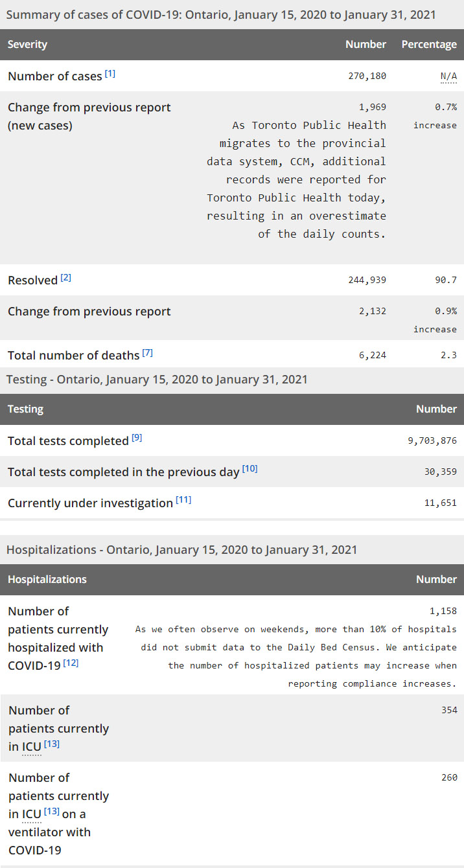The image size is (464, 868).
Task: Click the underlined N/A abbreviation
Action: pyautogui.click(x=448, y=76)
